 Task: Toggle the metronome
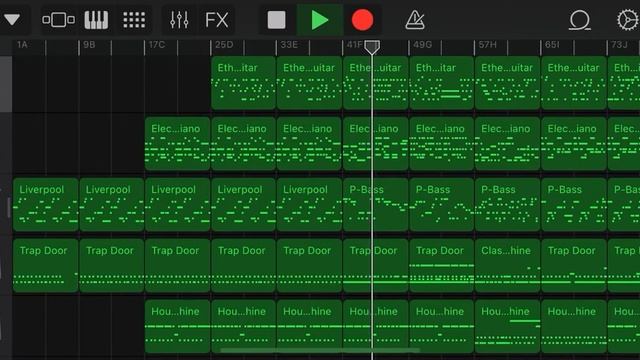pyautogui.click(x=415, y=20)
